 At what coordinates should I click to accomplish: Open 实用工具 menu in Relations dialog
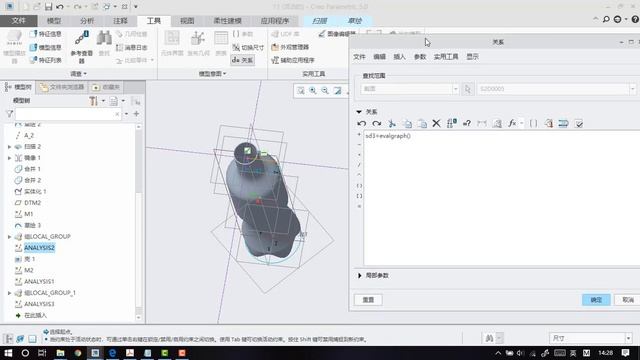[x=446, y=57]
